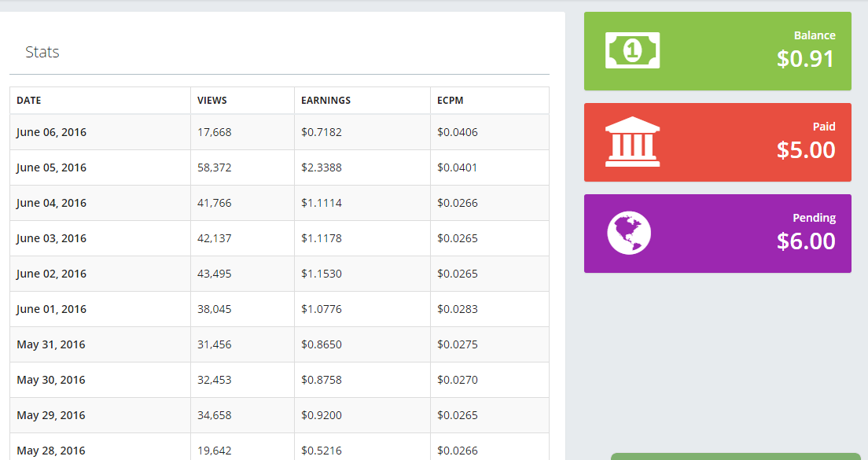
Task: Click the $0.9200 earnings value
Action: point(322,415)
